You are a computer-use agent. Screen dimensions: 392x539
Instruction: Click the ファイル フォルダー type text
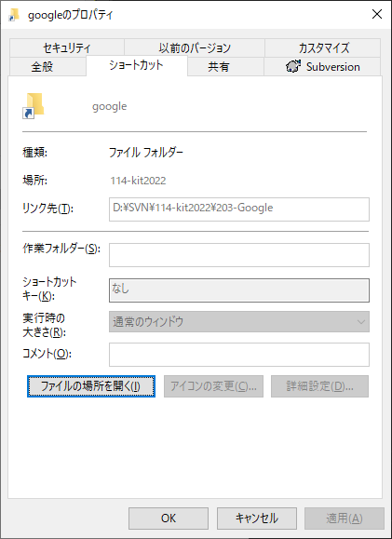(146, 153)
